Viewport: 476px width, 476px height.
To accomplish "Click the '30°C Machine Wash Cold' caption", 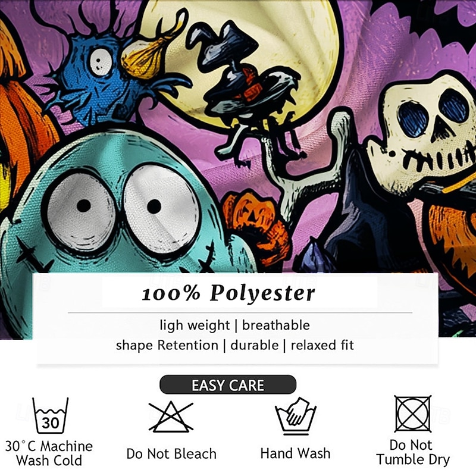I will pos(49,453).
